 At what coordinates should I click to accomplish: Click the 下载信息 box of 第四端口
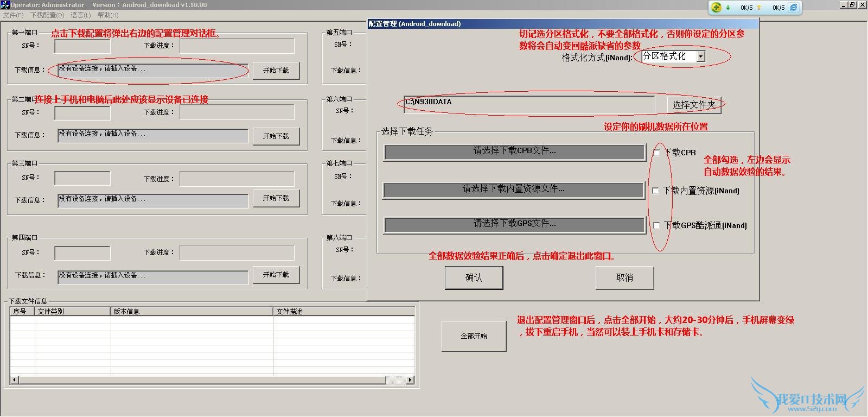coord(153,276)
